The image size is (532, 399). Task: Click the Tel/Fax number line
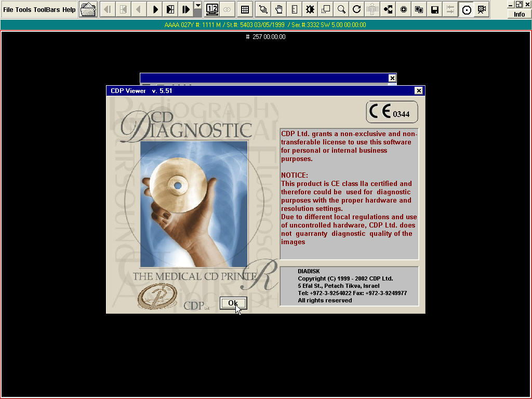point(352,293)
